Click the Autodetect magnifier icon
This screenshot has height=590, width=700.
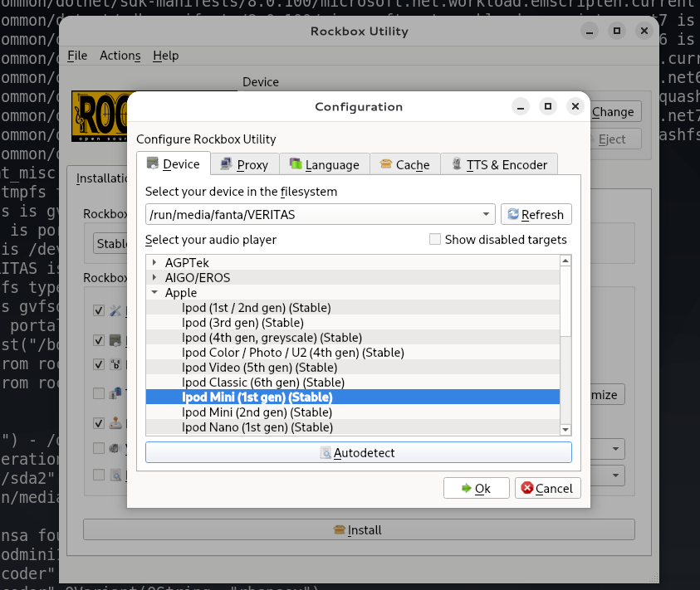point(326,453)
